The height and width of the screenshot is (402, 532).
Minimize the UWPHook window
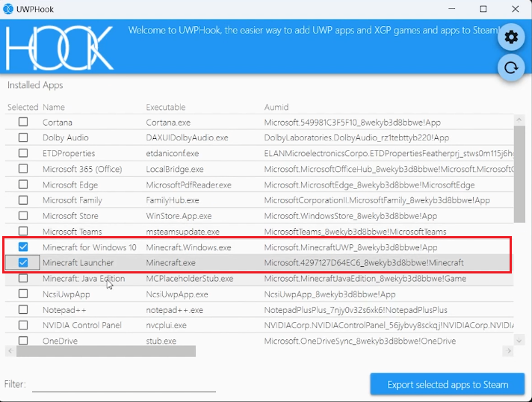[451, 9]
